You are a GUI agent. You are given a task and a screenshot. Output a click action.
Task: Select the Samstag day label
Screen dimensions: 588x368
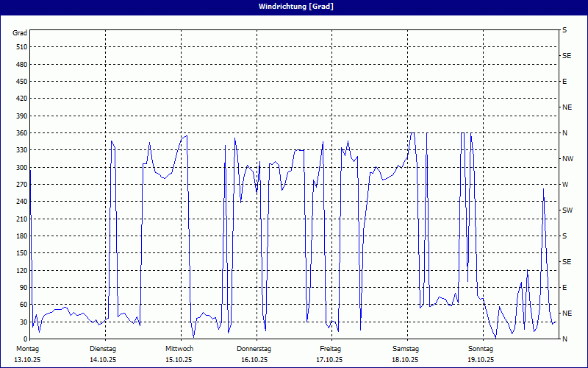click(405, 348)
